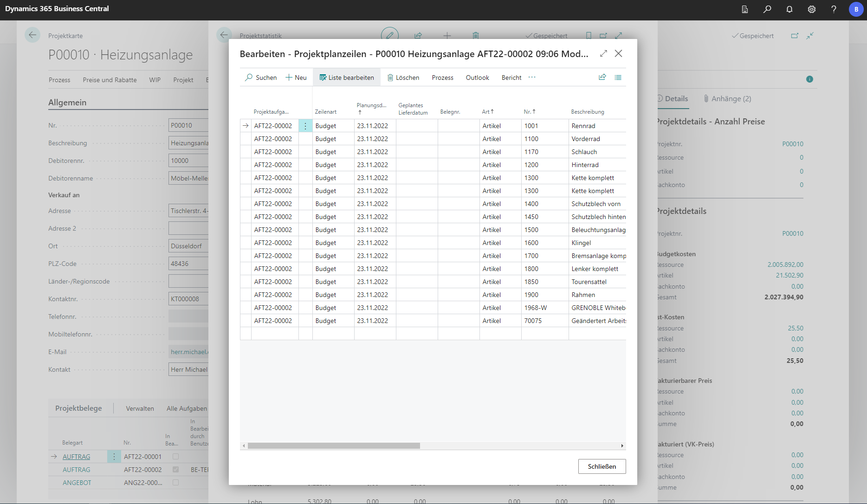Open the Outlook menu in dialog
This screenshot has width=867, height=504.
[477, 78]
